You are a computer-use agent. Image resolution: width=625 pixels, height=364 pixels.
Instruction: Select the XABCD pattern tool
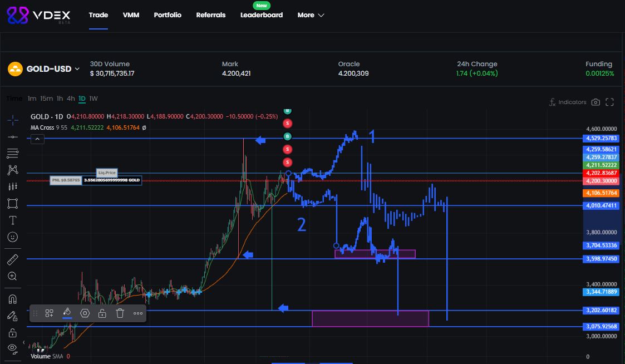[x=12, y=170]
